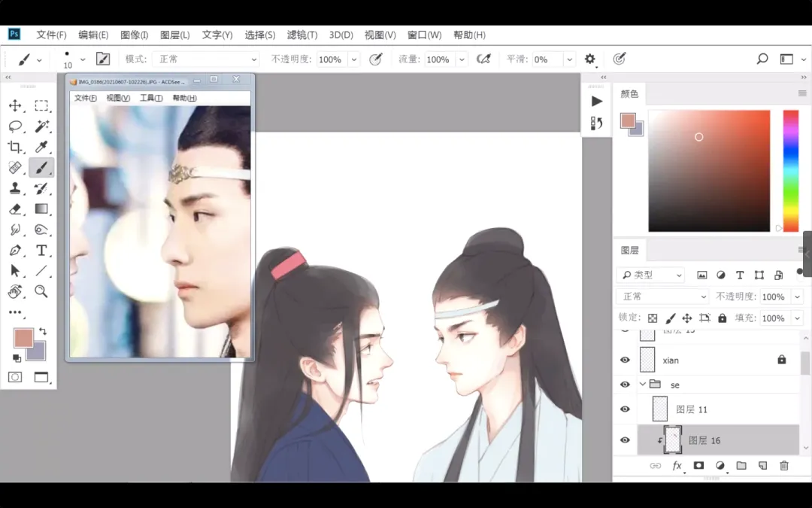The width and height of the screenshot is (812, 508).
Task: Toggle lock all for layer
Action: point(723,318)
